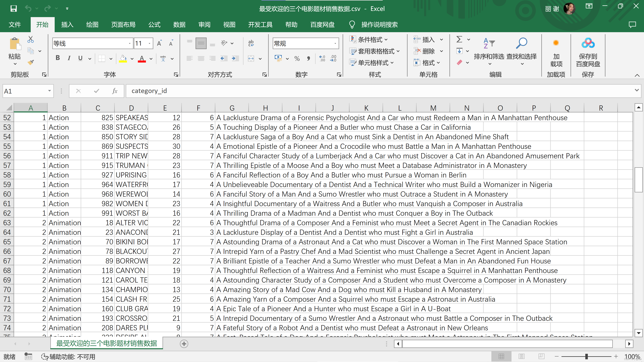This screenshot has width=644, height=362.
Task: Click the Undo arrow icon
Action: [x=28, y=9]
